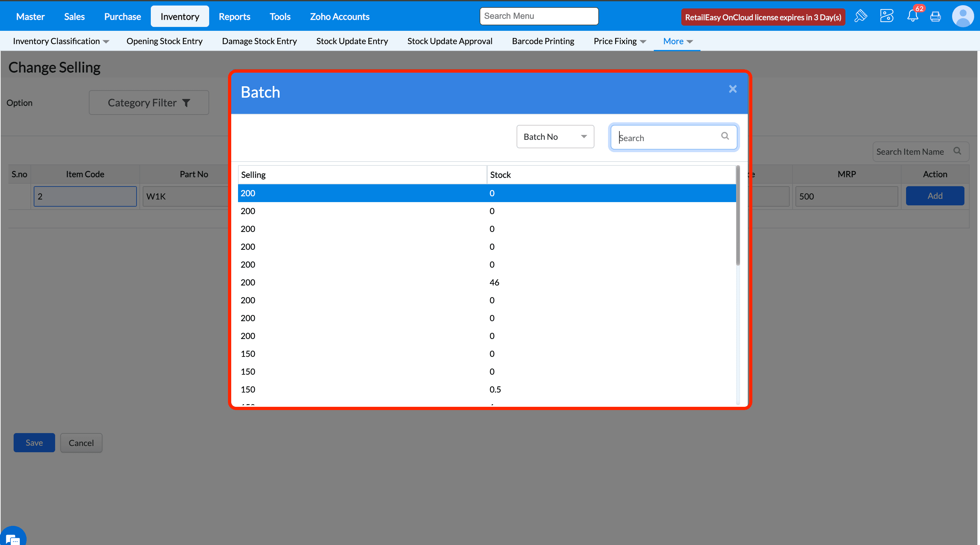Expand Inventory Classification menu
This screenshot has height=545, width=980.
pos(61,41)
